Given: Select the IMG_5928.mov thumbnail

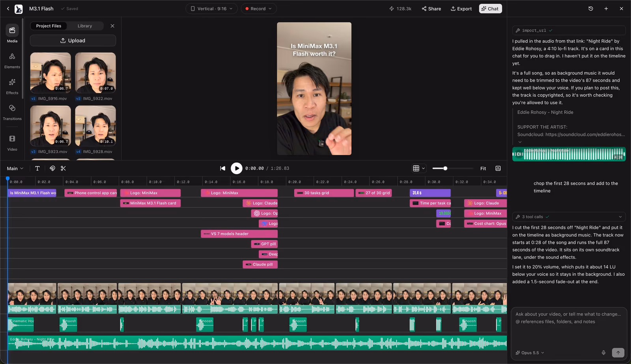Looking at the screenshot, I should pyautogui.click(x=95, y=126).
